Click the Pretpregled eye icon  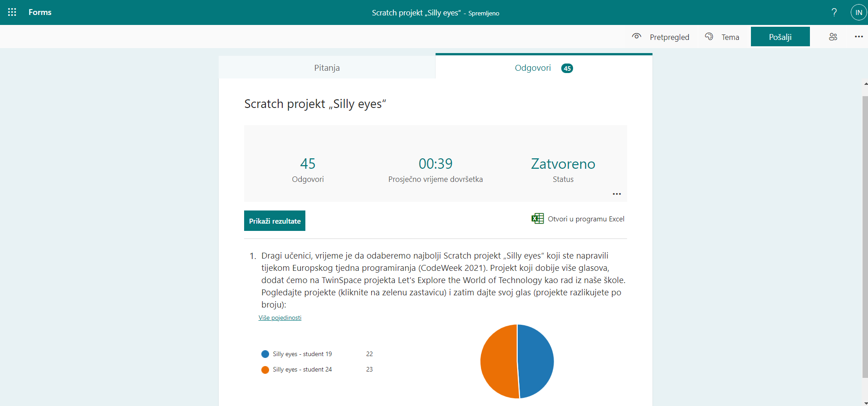coord(637,36)
